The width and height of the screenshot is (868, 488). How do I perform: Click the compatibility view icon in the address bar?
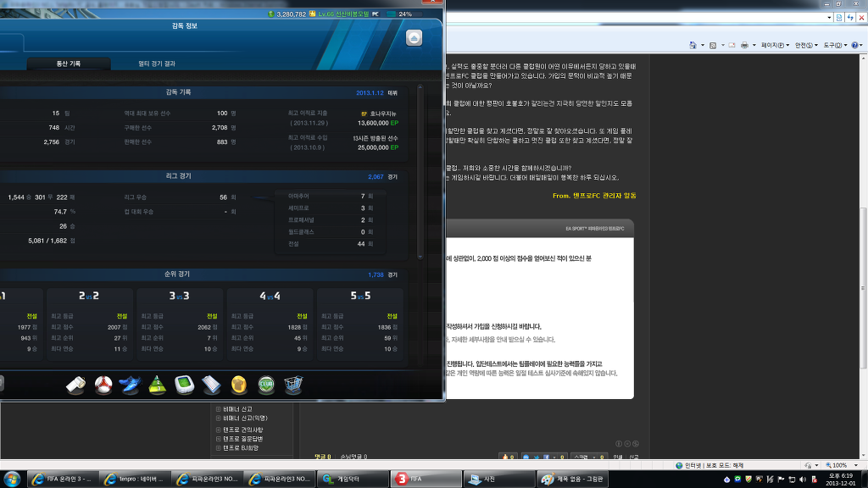(x=839, y=18)
